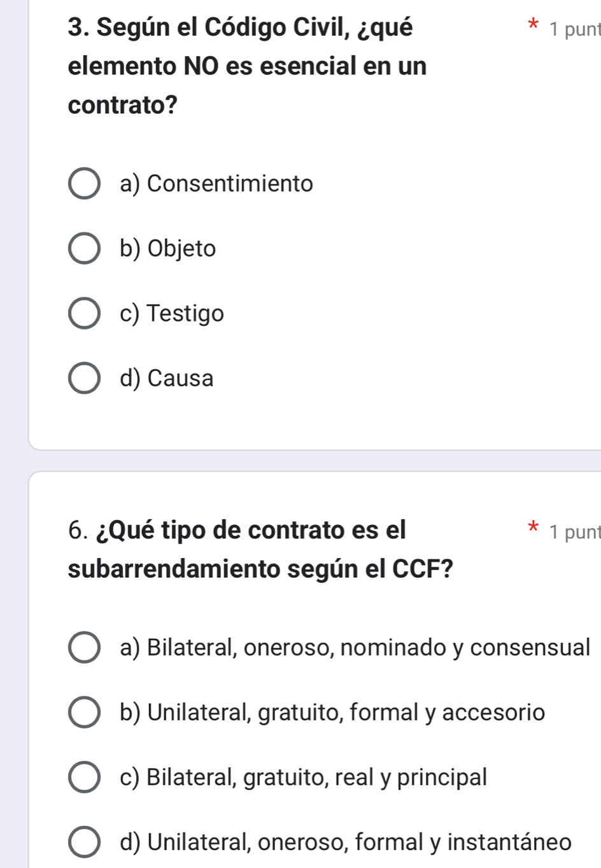
Task: Click the points label on question 3
Action: point(574,29)
